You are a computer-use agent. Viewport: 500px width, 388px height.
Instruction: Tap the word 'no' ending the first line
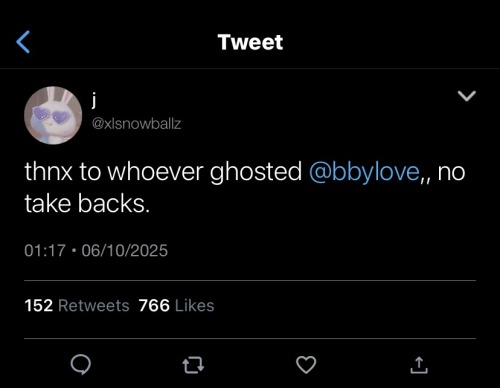point(451,173)
